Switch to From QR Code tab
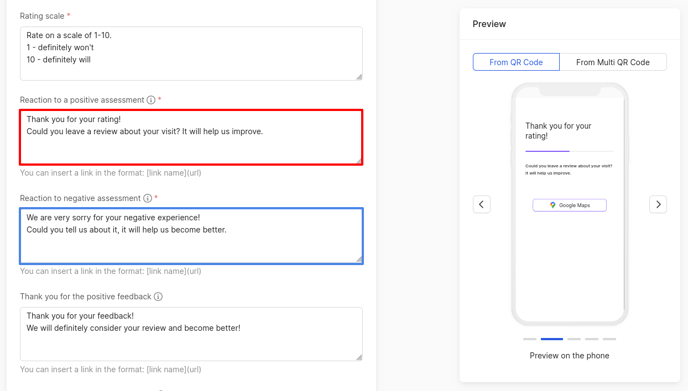 click(x=516, y=62)
